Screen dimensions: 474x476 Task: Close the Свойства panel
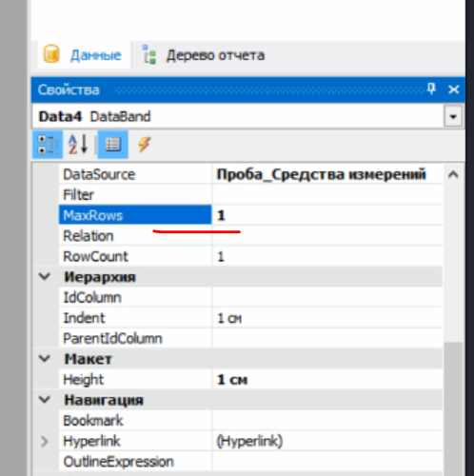tap(454, 89)
